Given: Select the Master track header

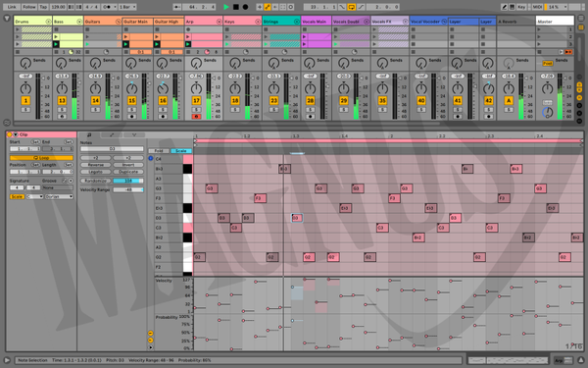Looking at the screenshot, I should point(555,22).
